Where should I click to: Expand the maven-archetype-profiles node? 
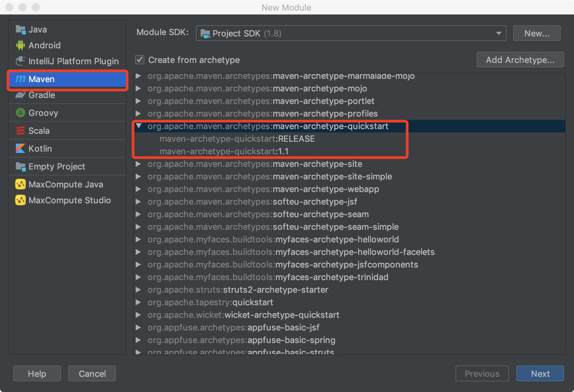(x=138, y=114)
